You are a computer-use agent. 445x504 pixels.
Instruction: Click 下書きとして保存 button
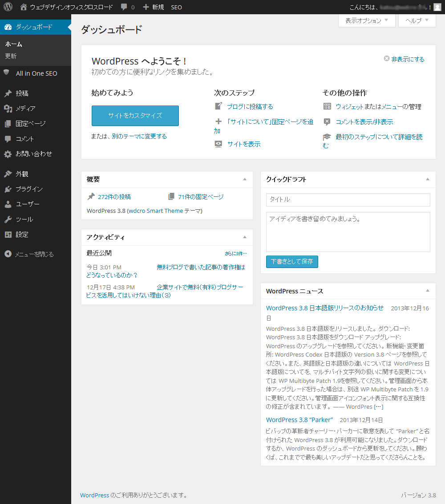pos(292,262)
